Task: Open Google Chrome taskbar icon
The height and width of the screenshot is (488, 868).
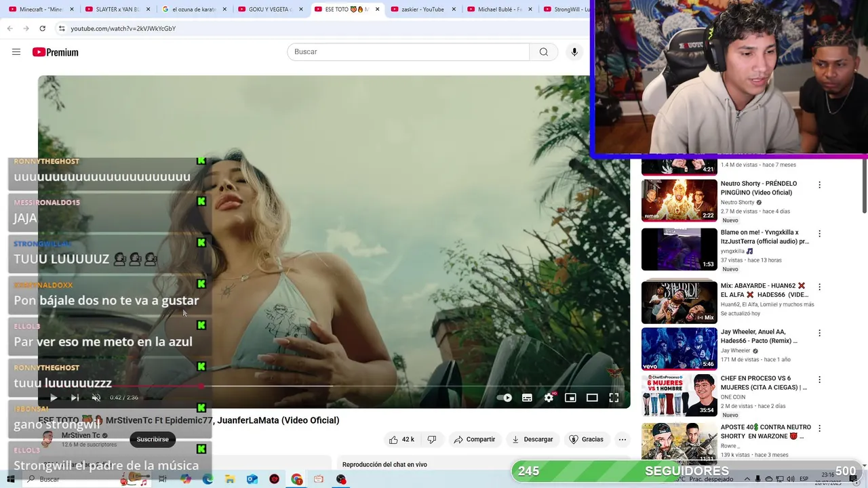Action: pos(297,479)
